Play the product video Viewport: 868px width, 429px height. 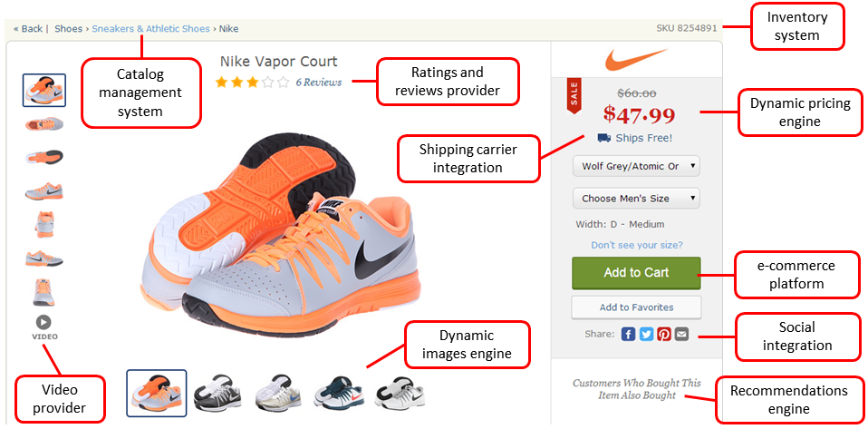tap(43, 323)
